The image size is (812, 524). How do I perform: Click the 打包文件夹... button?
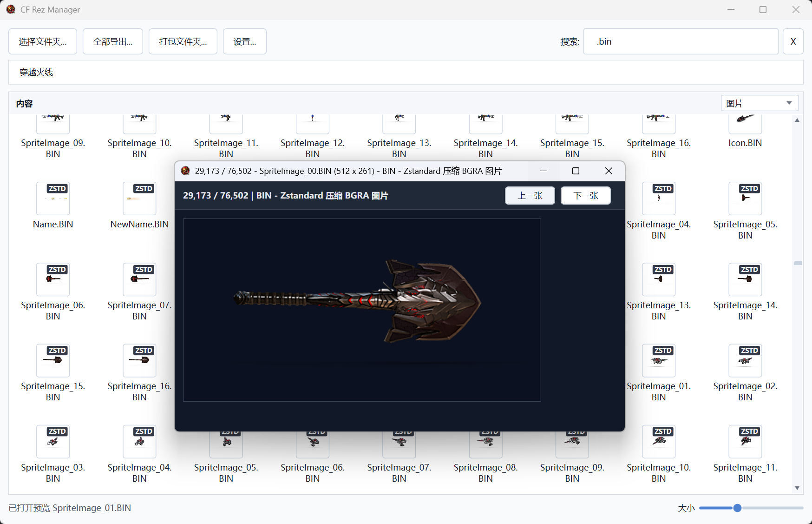pyautogui.click(x=183, y=41)
